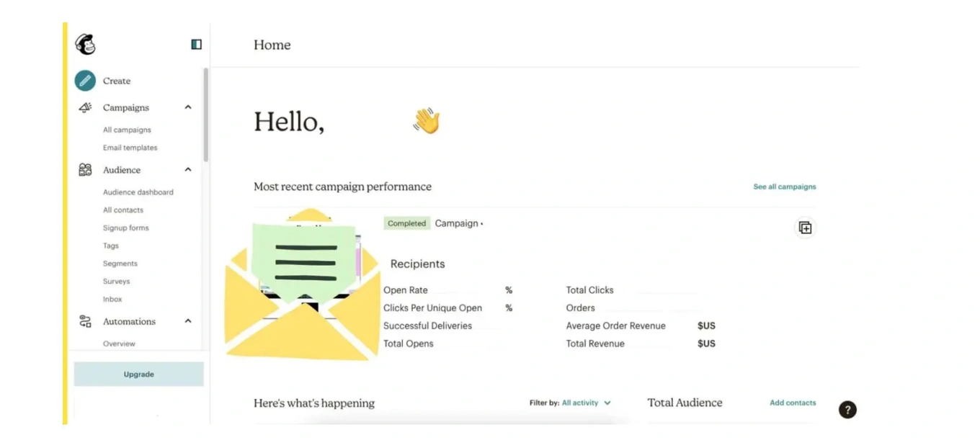Screen dimensions: 980x440
Task: Collapse the Audience section chevron
Action: [x=188, y=170]
